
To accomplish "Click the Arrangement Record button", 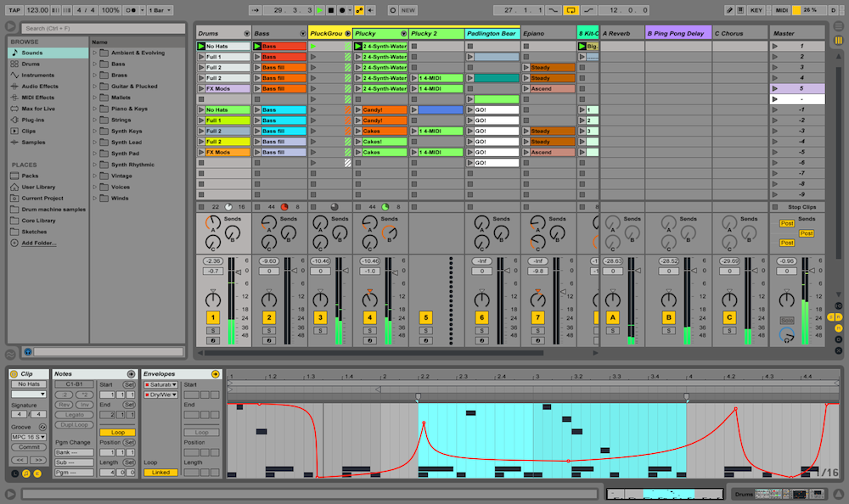I will [x=341, y=10].
